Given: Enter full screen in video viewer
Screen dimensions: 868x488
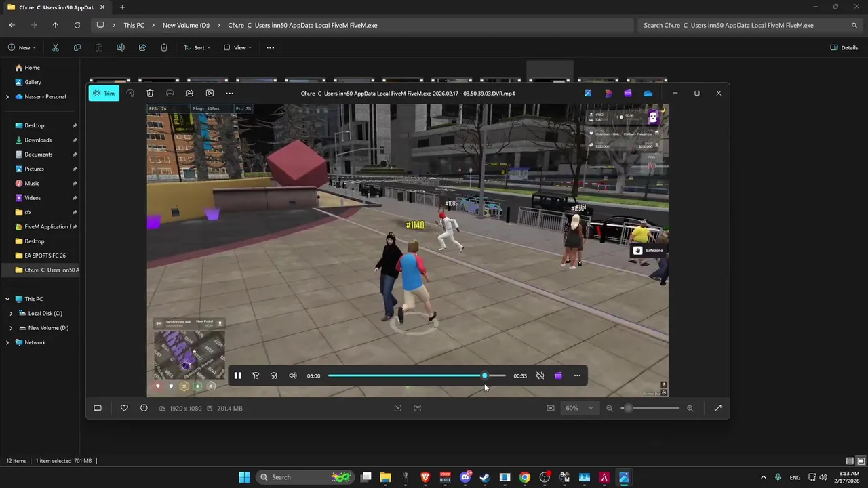Looking at the screenshot, I should (717, 408).
